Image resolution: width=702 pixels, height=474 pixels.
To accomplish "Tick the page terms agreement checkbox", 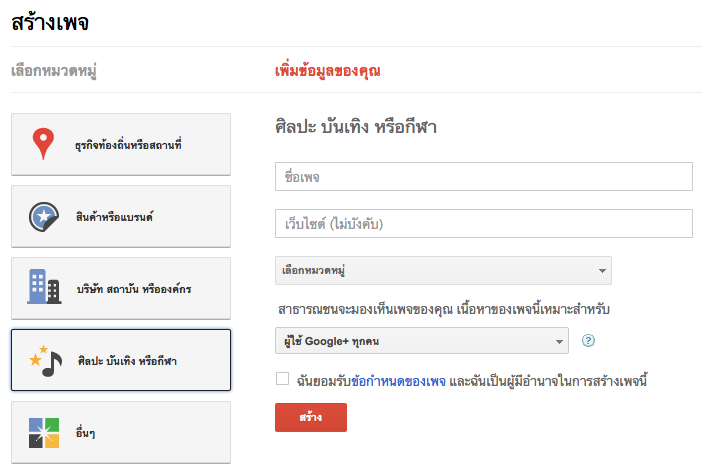I will (x=283, y=379).
